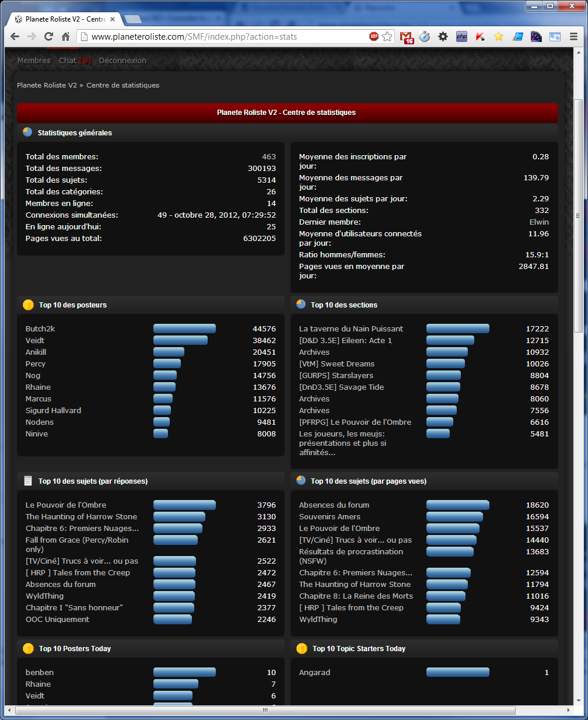The height and width of the screenshot is (720, 588).
Task: Reload the page
Action: pyautogui.click(x=48, y=37)
